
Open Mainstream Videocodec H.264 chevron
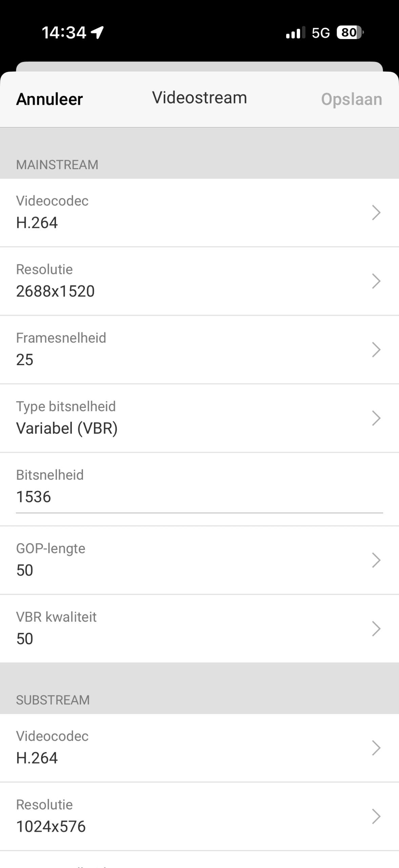pos(376,213)
